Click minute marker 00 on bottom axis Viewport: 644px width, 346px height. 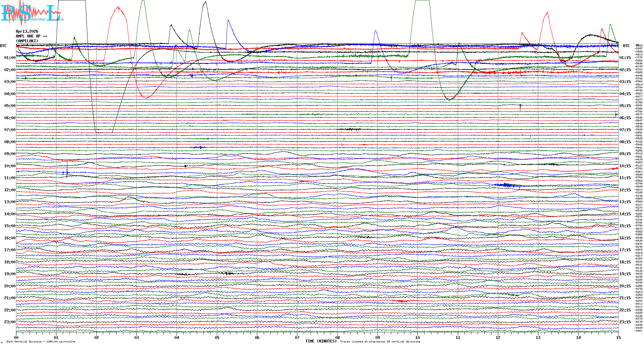tap(16, 337)
